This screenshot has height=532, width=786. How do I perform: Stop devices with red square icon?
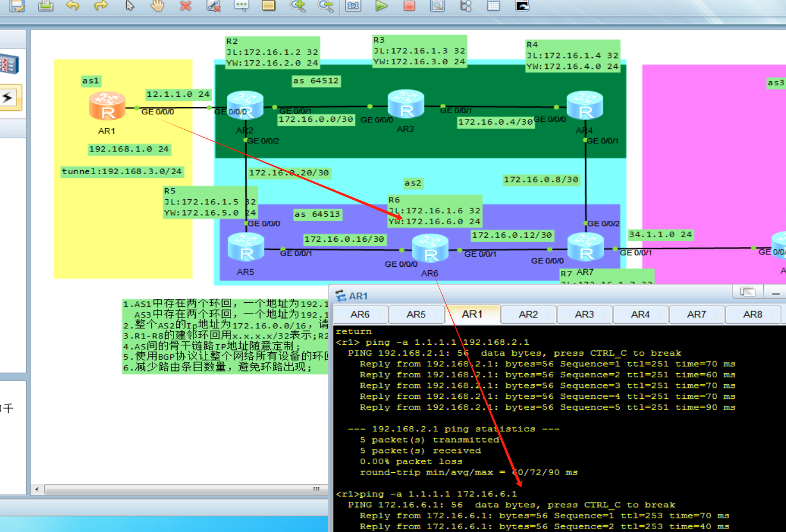(409, 6)
